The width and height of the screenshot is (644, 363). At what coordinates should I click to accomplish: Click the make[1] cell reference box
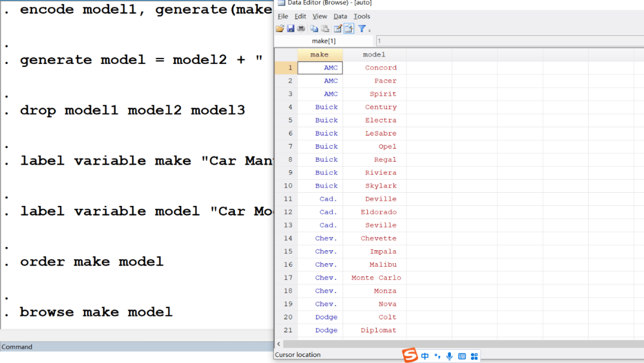click(x=324, y=41)
